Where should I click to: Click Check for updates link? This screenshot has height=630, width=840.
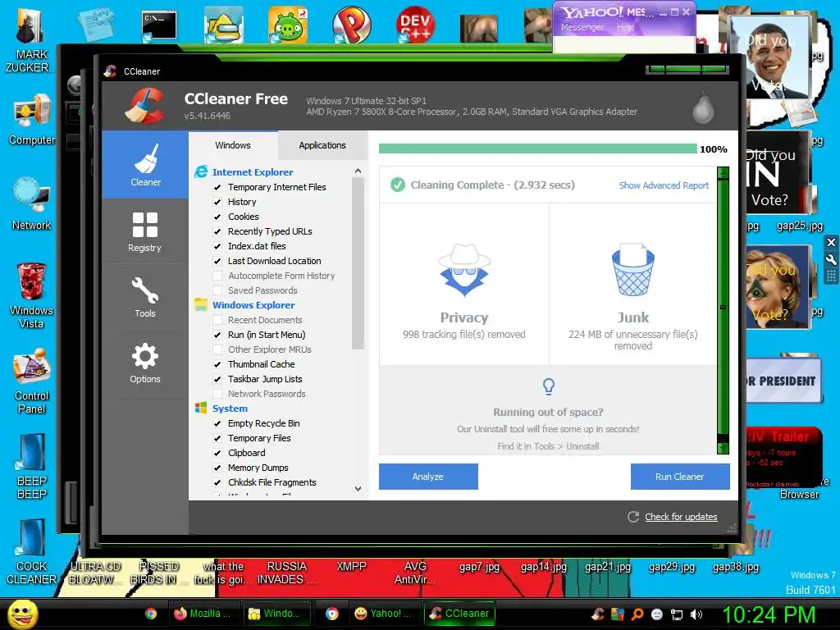coord(681,517)
